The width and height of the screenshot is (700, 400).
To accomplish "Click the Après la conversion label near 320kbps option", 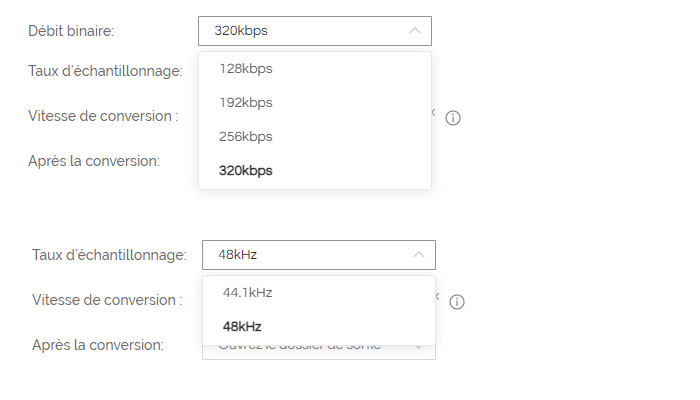I will [x=94, y=161].
